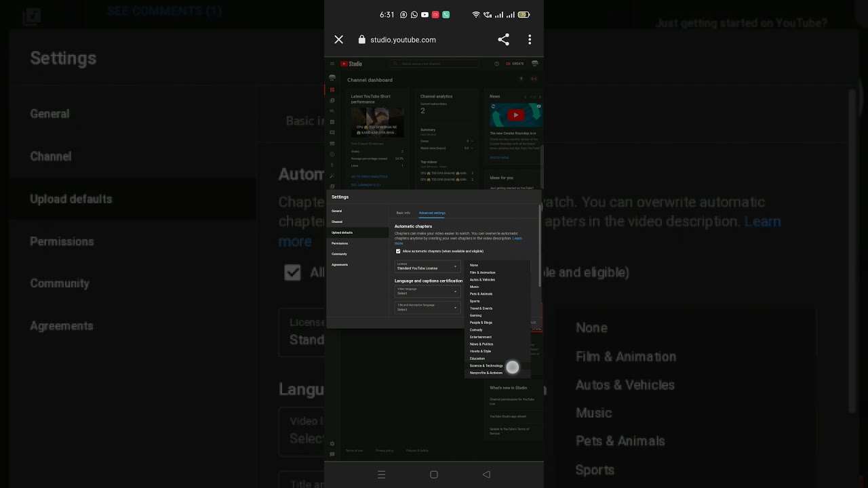Open the Privacy policy footer link

384,451
